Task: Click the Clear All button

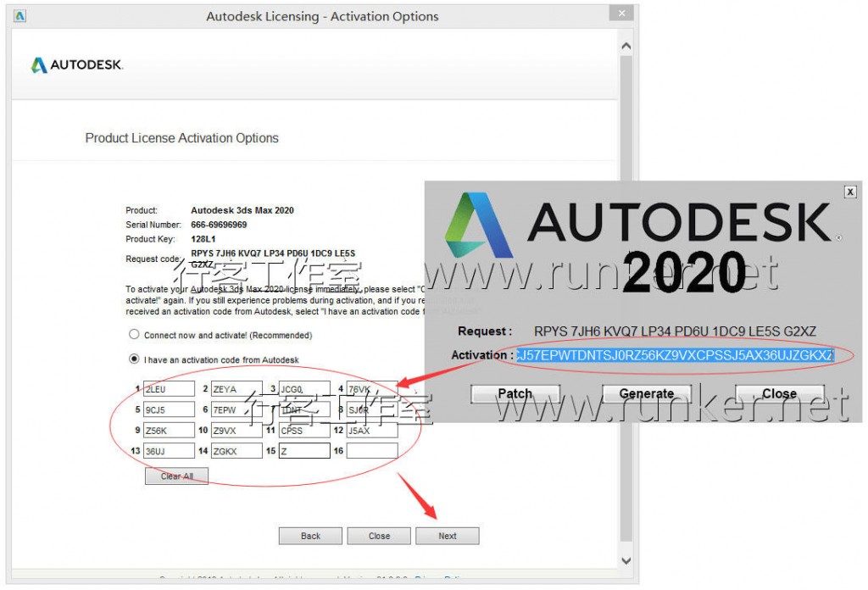Action: click(176, 476)
